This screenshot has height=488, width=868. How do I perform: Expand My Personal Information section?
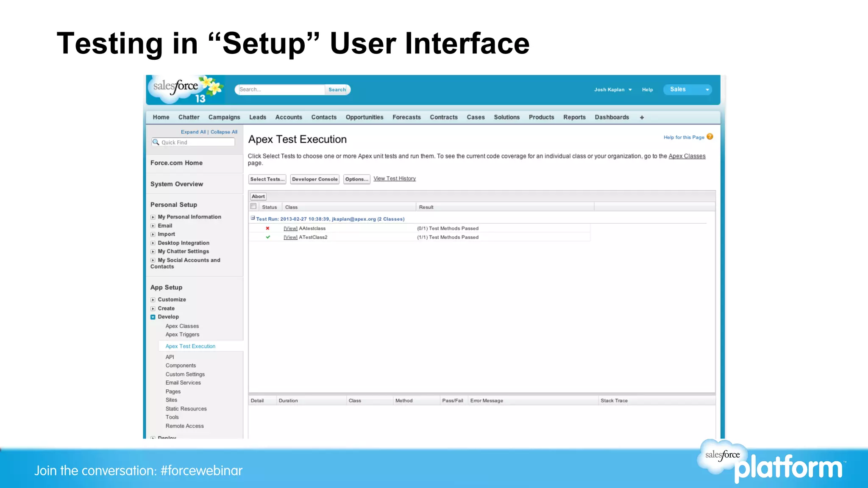click(153, 217)
